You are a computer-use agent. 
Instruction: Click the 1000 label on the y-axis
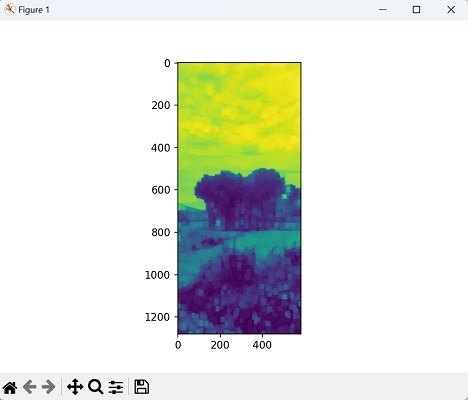coord(157,275)
